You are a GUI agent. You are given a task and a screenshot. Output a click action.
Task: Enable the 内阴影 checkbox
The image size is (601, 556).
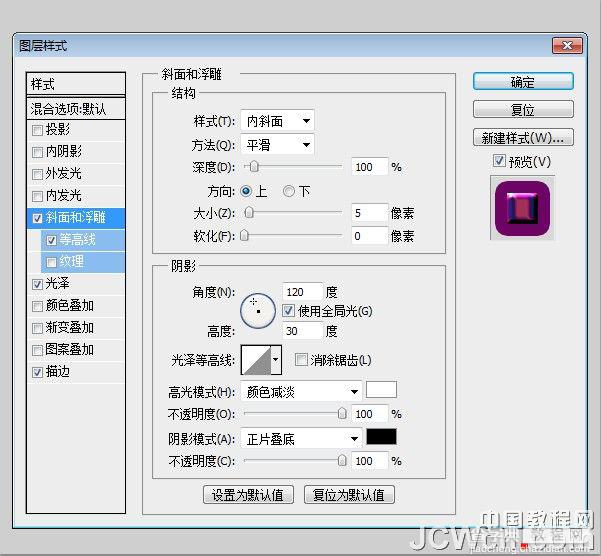coord(37,152)
